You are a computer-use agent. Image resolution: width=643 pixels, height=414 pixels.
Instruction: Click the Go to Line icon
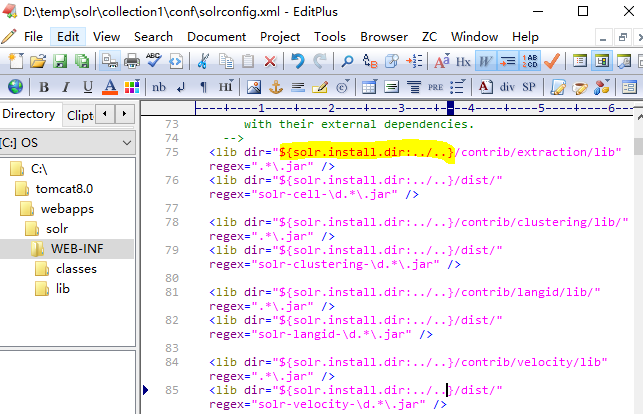coord(414,61)
